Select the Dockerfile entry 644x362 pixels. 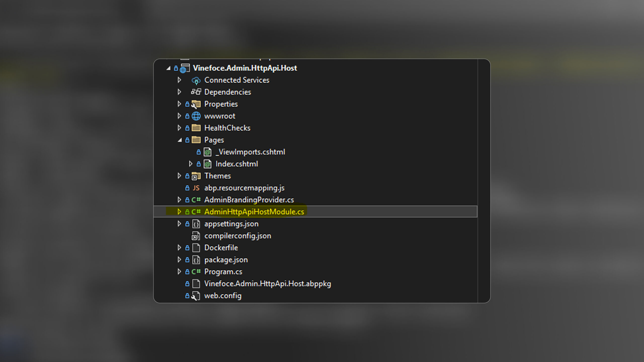click(221, 248)
